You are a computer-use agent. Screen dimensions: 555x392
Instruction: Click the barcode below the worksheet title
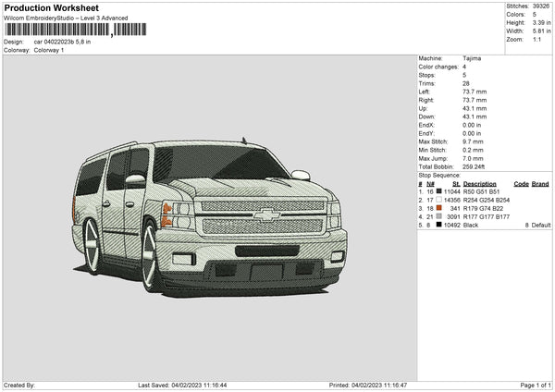click(x=55, y=31)
